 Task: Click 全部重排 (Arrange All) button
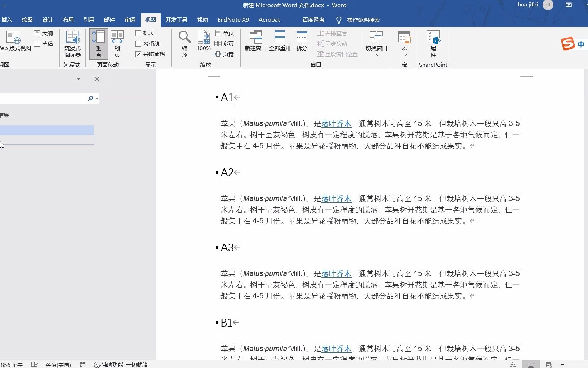click(280, 40)
